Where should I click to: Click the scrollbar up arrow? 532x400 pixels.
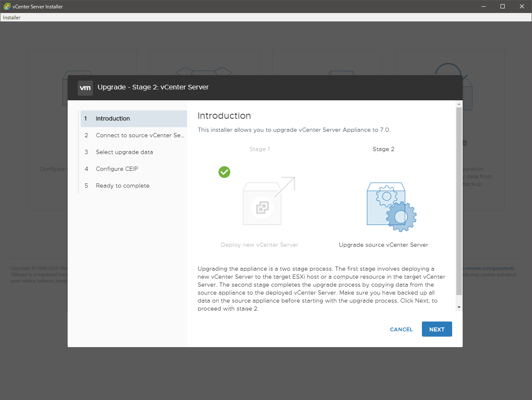tap(459, 104)
